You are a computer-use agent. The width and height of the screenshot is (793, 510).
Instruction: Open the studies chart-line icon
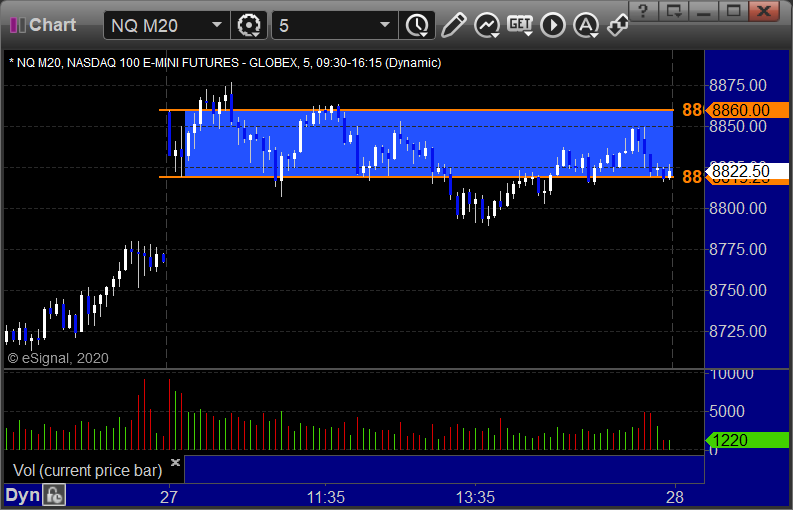(487, 25)
